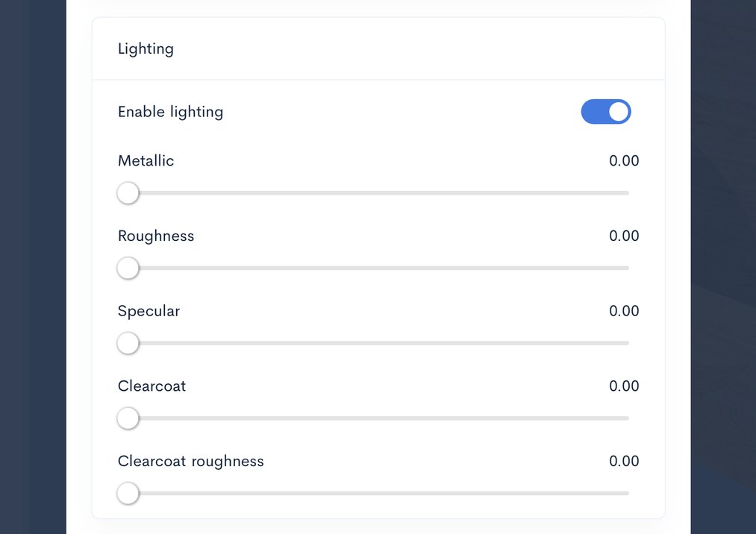Screen dimensions: 756x534
Task: Click the Lighting panel header
Action: click(146, 48)
